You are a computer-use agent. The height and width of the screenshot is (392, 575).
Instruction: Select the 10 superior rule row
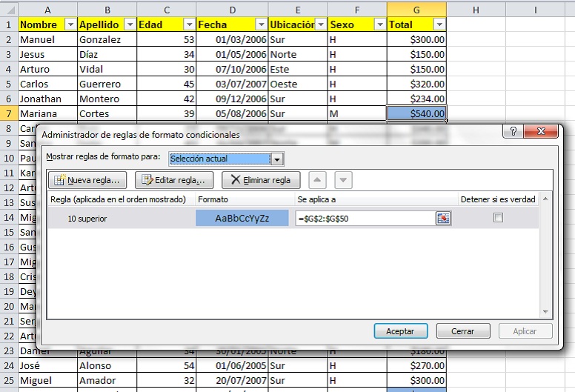tap(119, 218)
